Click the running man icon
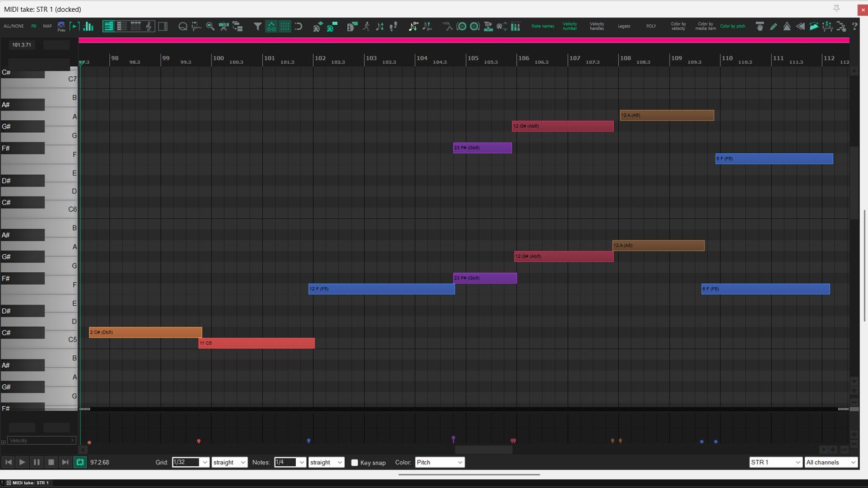868x488 pixels. (x=366, y=26)
